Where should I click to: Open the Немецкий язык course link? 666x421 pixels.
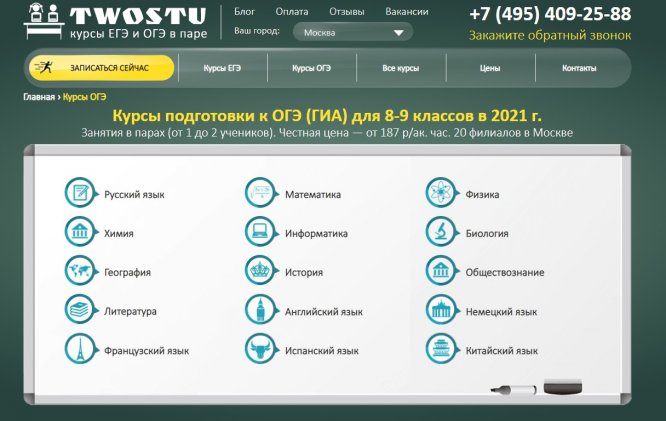pos(502,312)
